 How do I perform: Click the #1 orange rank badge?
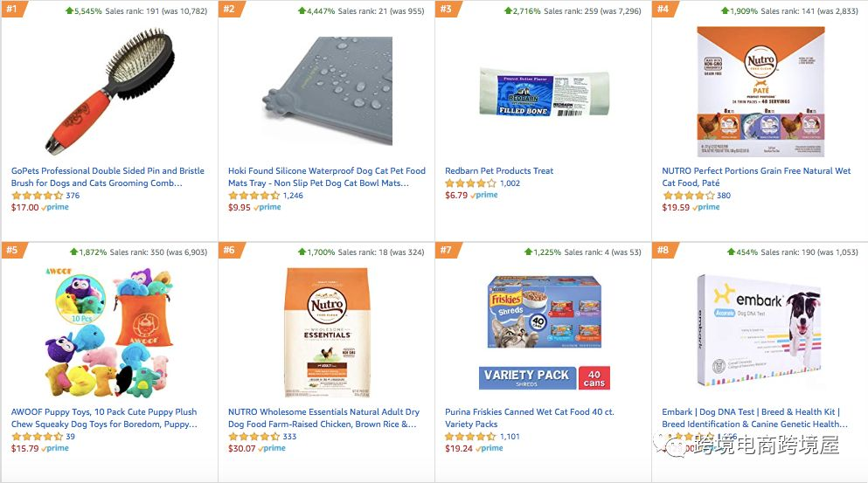(13, 9)
